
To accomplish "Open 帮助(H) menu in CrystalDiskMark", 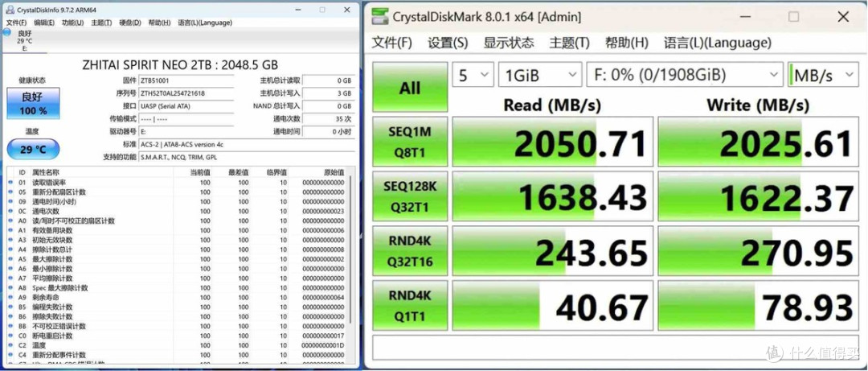I will [x=627, y=43].
